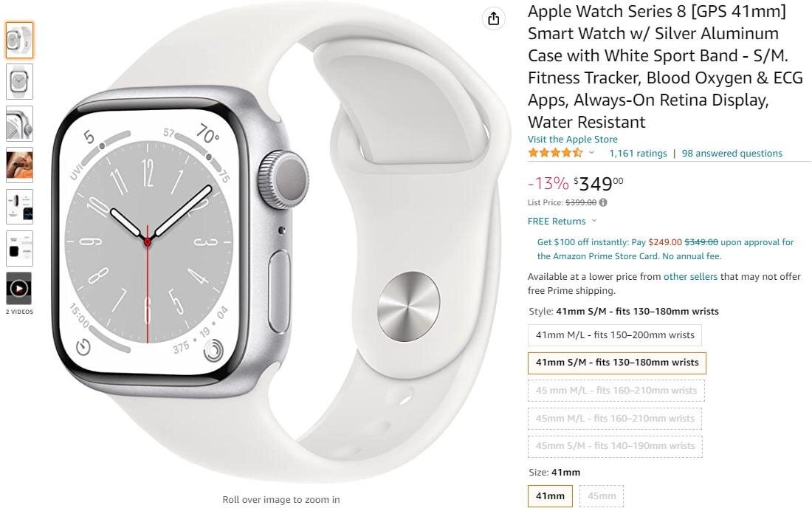Screen dimensions: 812x511
Task: Open 98 answered questions link
Action: (x=732, y=154)
